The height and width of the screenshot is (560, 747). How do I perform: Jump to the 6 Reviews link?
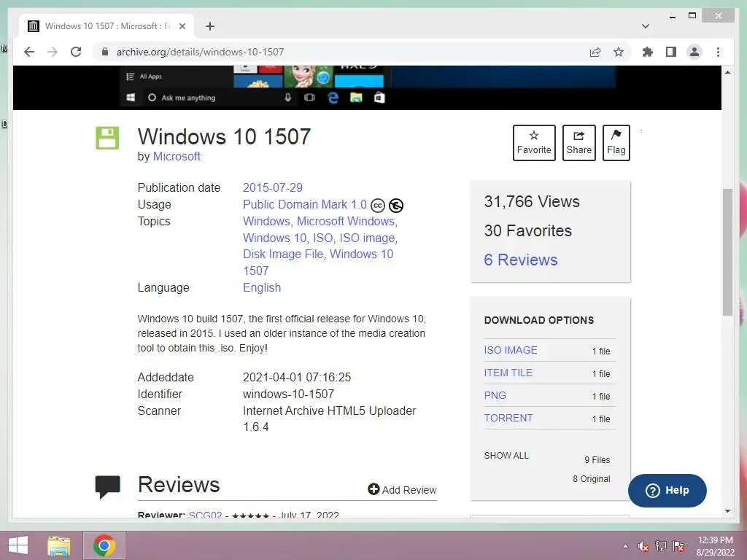521,260
